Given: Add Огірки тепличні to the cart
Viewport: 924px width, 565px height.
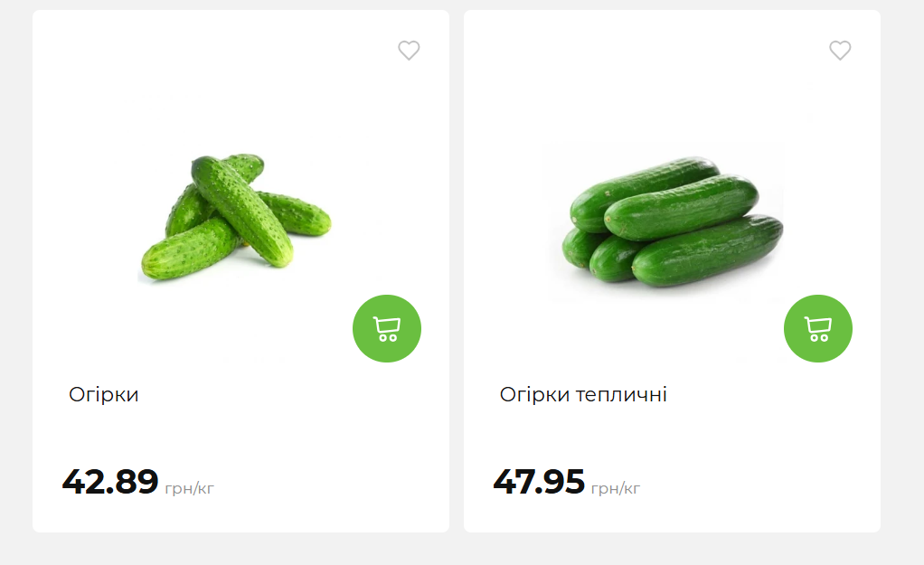Looking at the screenshot, I should 818,329.
